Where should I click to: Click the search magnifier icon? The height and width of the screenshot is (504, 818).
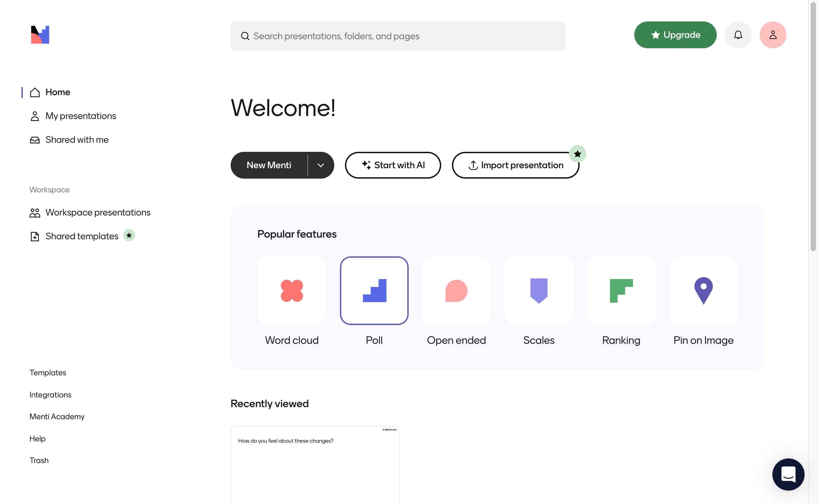[245, 36]
